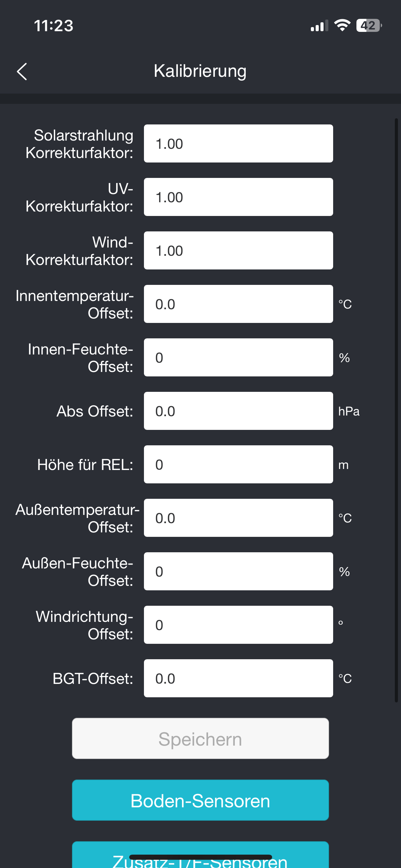Tap the cellular signal bars icon
The height and width of the screenshot is (868, 401).
[x=319, y=26]
